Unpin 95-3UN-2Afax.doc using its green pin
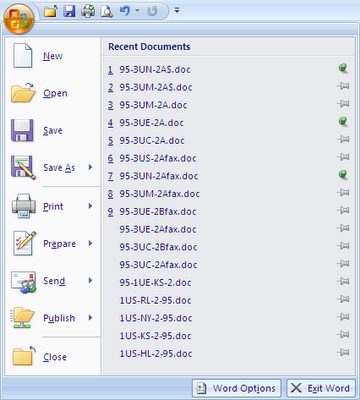Screen dimensions: 360x400 [343, 175]
